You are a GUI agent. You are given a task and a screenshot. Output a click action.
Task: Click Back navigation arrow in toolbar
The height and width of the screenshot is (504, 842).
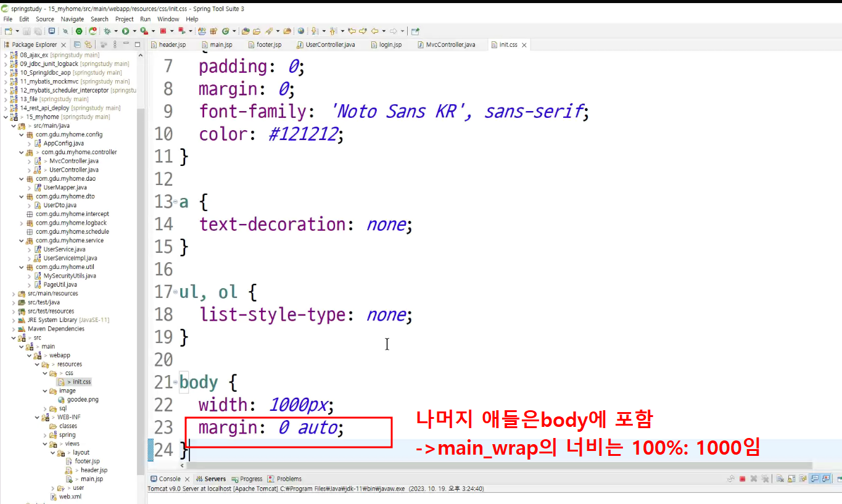point(374,31)
